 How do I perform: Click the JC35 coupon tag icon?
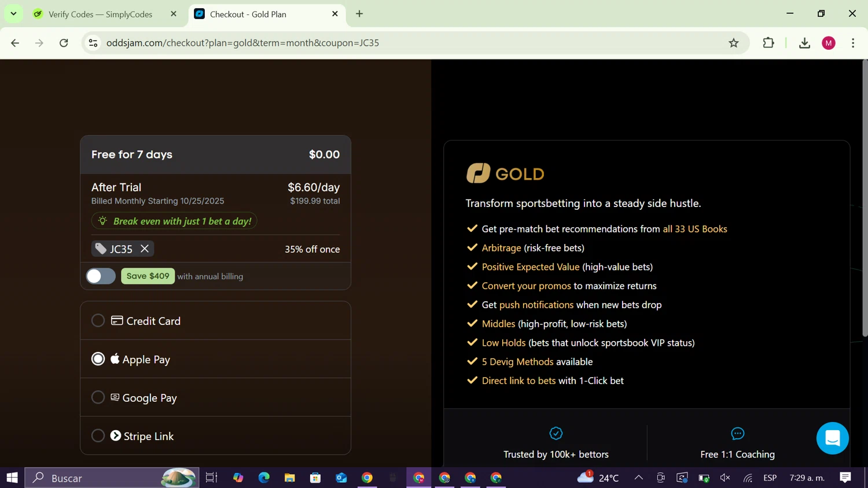click(101, 249)
